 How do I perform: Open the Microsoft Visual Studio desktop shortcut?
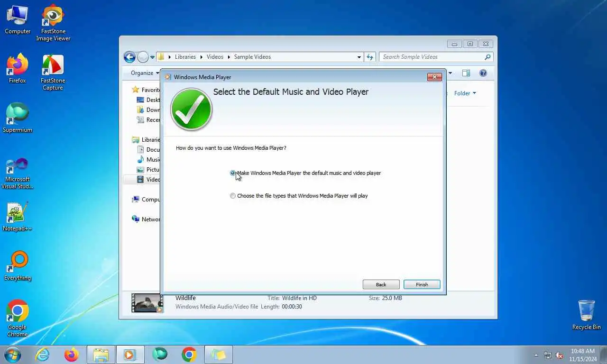tap(18, 173)
